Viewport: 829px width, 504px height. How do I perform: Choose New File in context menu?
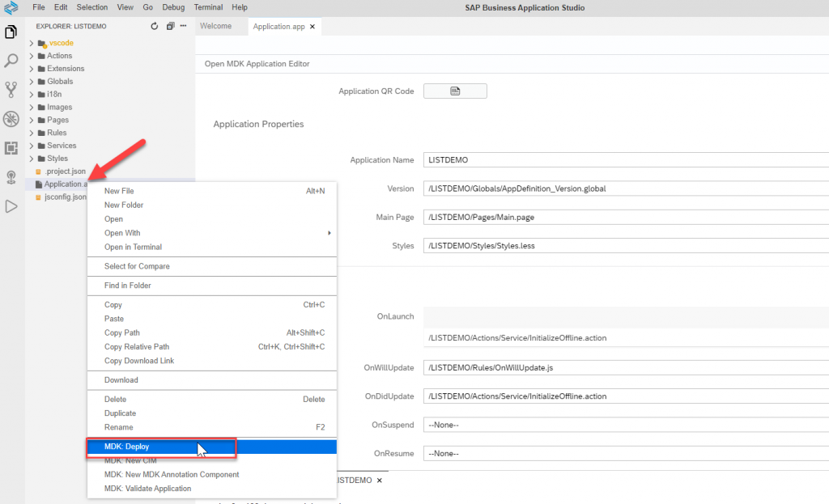tap(212, 191)
